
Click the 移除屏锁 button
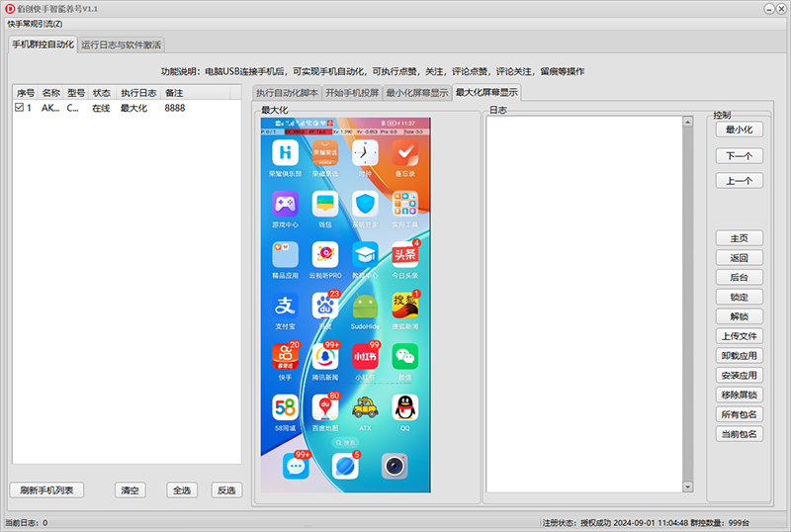739,395
